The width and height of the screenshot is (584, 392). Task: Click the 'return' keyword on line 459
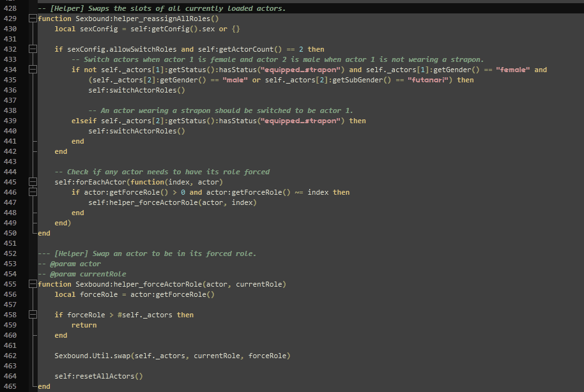tap(84, 325)
